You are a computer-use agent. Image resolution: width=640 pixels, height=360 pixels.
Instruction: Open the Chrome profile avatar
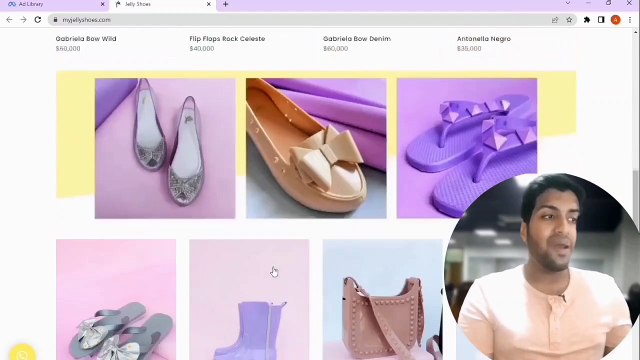pyautogui.click(x=616, y=20)
